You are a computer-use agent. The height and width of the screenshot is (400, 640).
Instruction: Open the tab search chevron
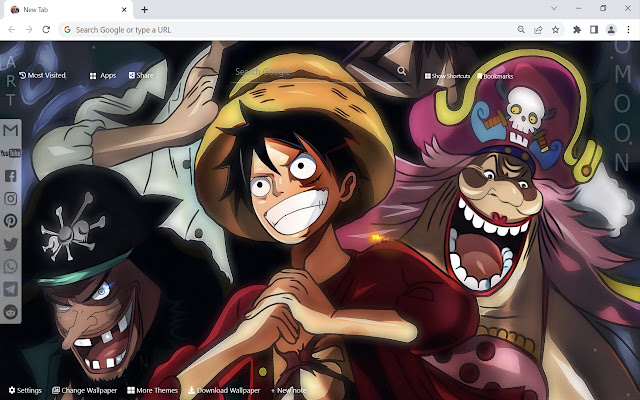click(x=554, y=8)
